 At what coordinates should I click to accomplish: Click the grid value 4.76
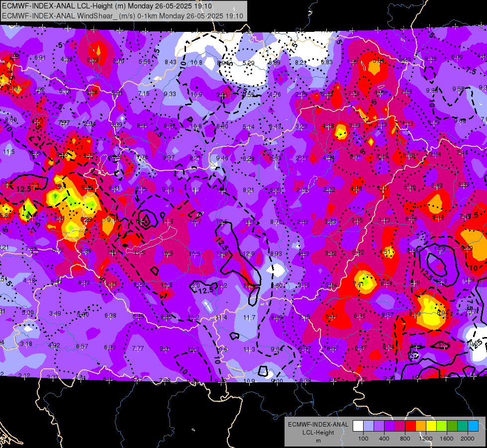[275, 94]
